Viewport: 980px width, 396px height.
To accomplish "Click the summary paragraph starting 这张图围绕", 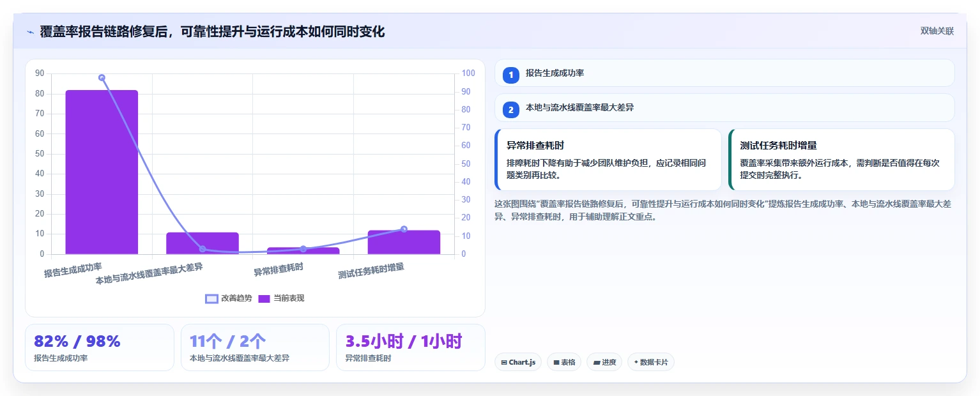I will pyautogui.click(x=723, y=210).
